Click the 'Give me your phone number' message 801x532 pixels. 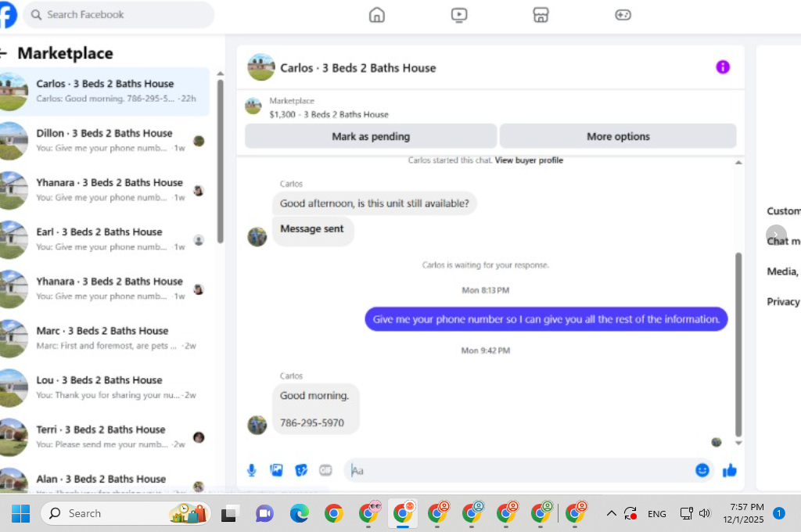point(546,319)
